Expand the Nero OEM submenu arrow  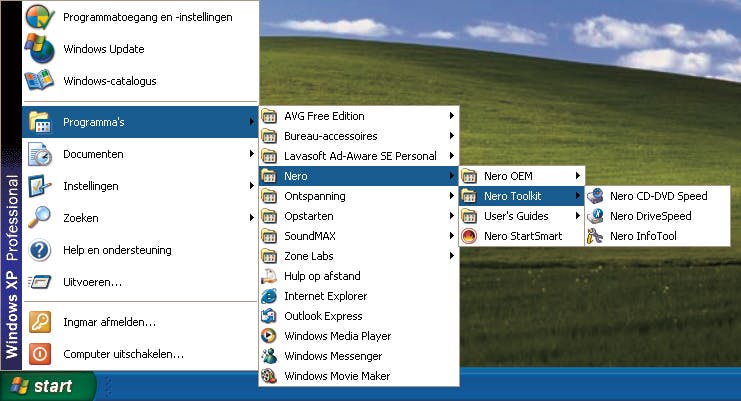pyautogui.click(x=577, y=176)
